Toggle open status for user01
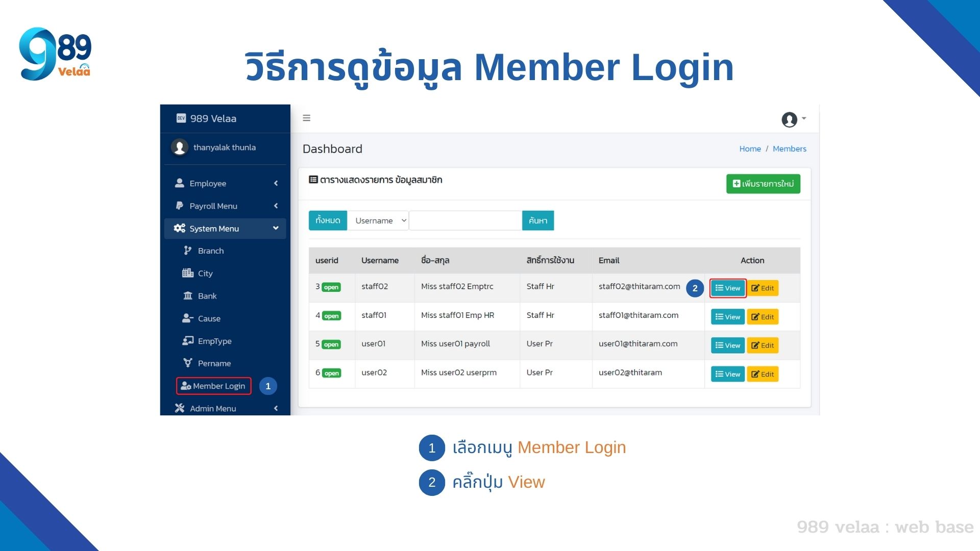Image resolution: width=980 pixels, height=551 pixels. tap(331, 344)
